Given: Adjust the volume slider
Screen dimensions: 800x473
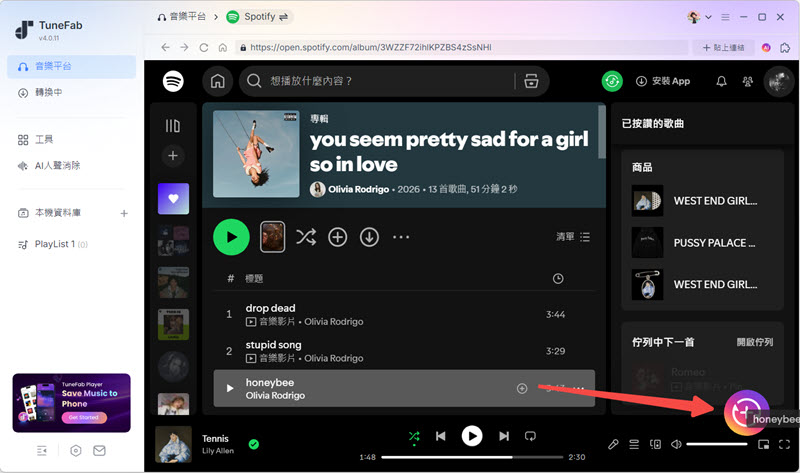Looking at the screenshot, I should (717, 444).
